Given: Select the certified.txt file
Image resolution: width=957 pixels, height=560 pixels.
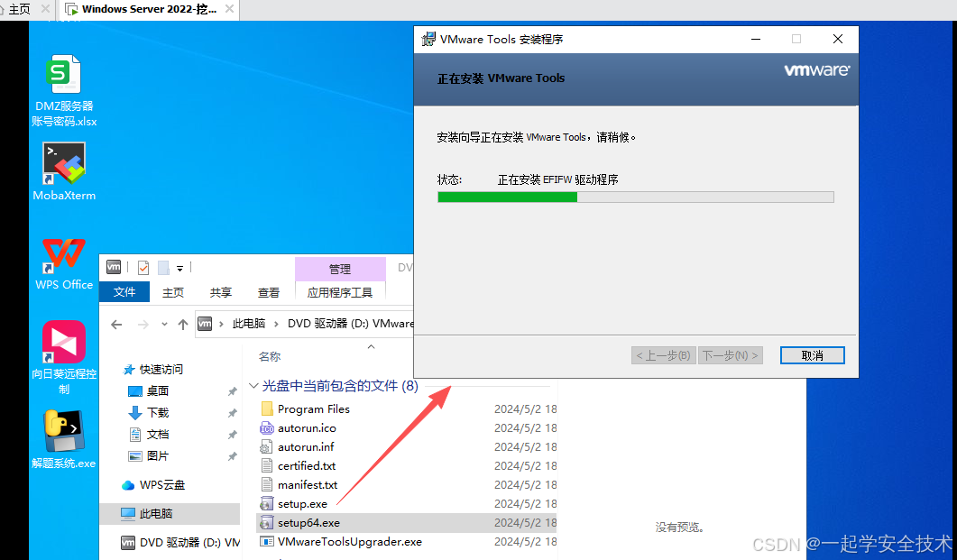Looking at the screenshot, I should (307, 466).
